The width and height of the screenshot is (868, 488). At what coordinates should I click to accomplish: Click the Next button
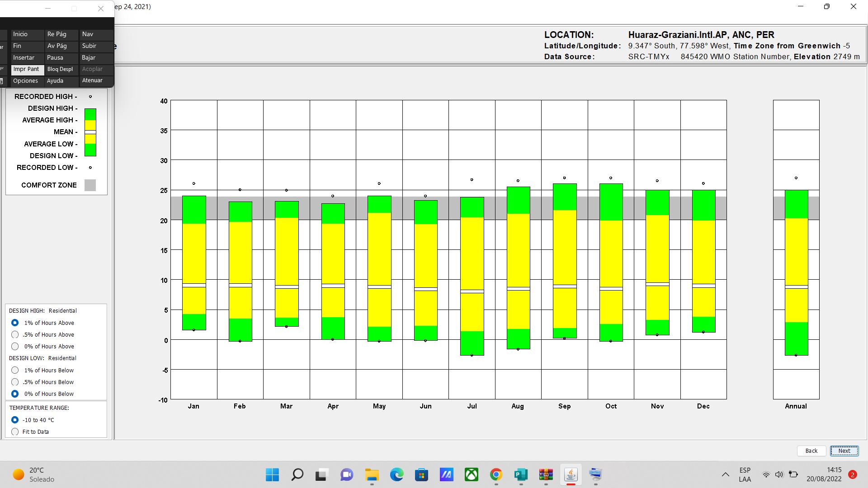tap(844, 451)
